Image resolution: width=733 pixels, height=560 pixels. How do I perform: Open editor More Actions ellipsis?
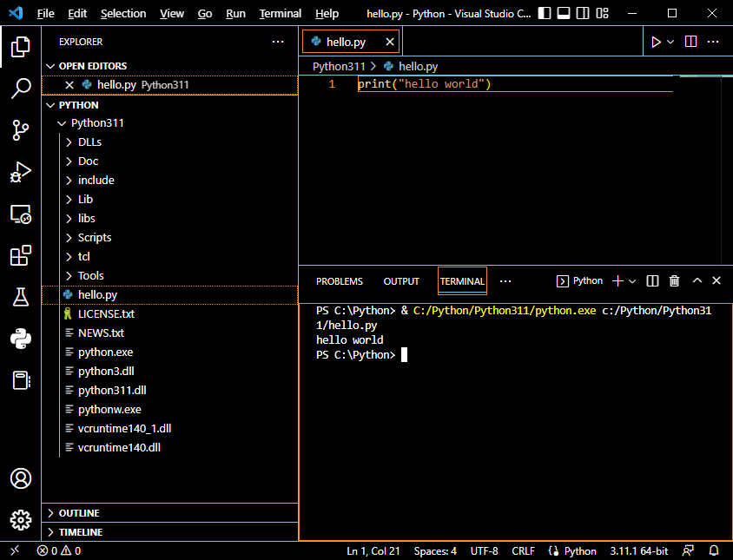coord(713,42)
